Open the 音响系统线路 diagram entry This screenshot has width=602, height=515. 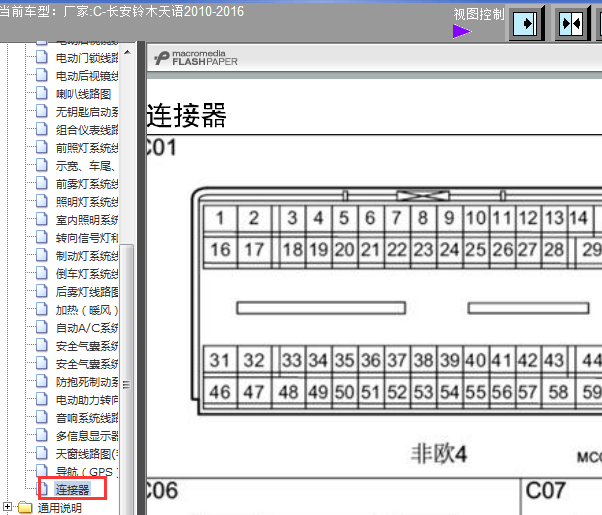click(x=86, y=417)
